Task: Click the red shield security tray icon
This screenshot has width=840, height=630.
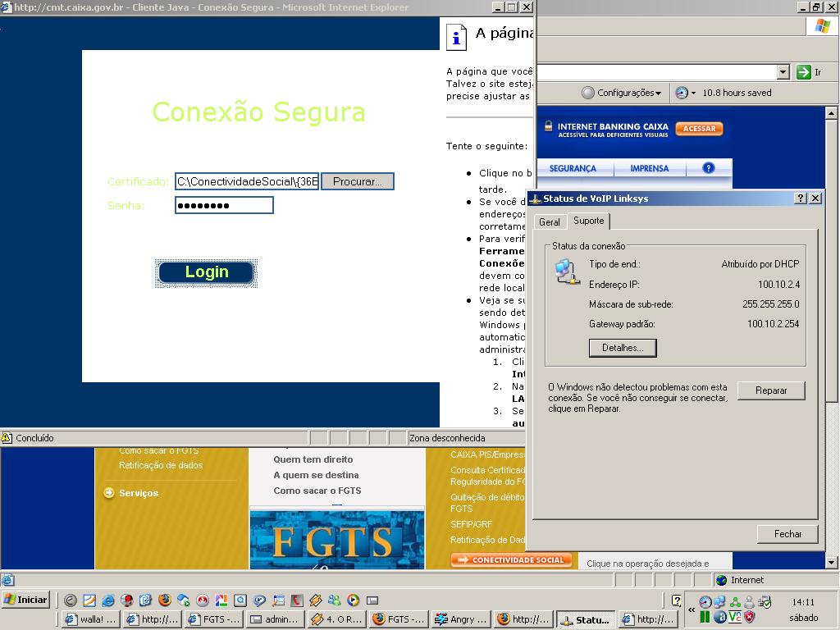Action: pos(750,617)
